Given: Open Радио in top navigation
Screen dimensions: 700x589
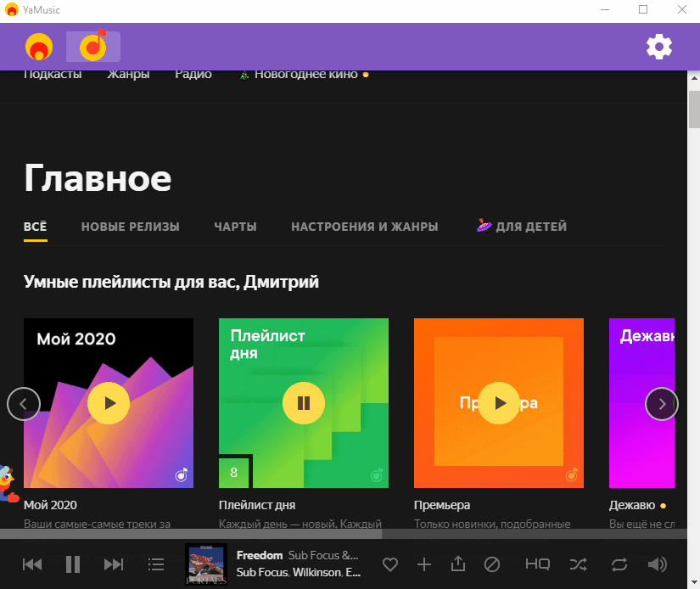Looking at the screenshot, I should point(193,74).
